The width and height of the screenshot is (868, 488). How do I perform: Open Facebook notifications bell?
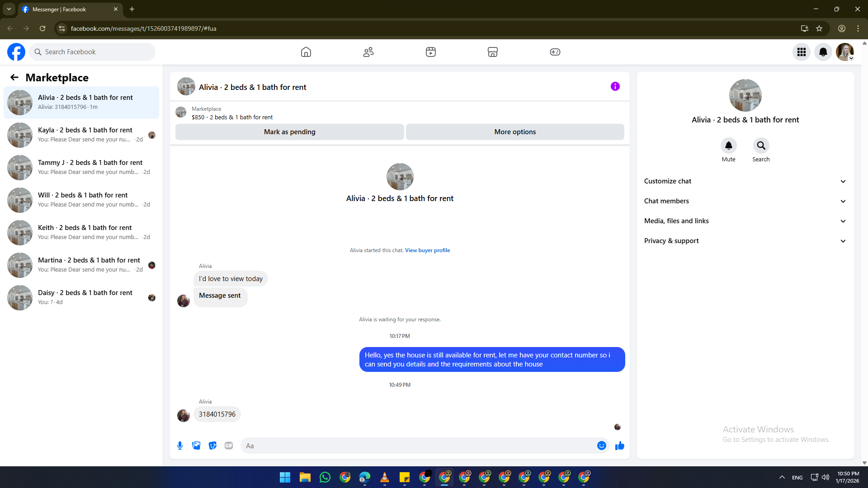click(823, 52)
